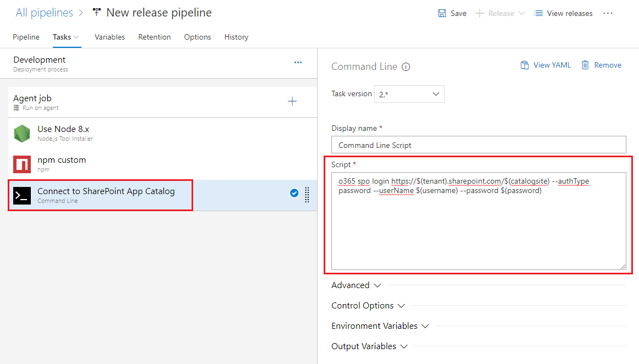
Task: Expand the Output Variables section
Action: tap(369, 346)
